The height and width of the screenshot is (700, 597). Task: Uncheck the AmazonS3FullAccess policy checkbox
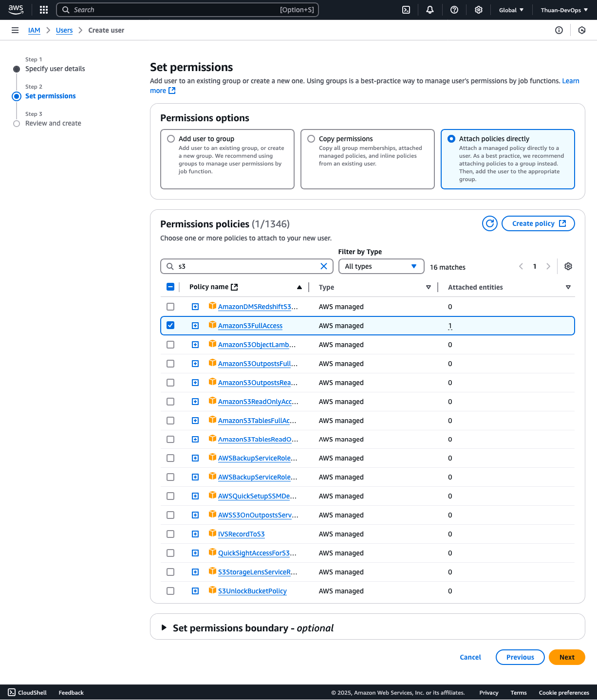(170, 325)
